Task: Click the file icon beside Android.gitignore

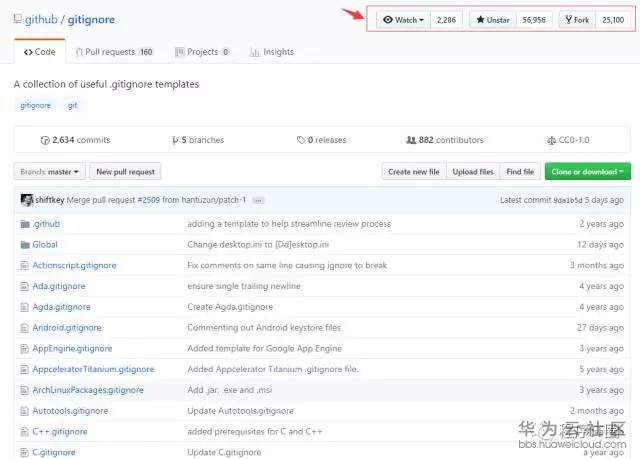Action: pyautogui.click(x=24, y=328)
